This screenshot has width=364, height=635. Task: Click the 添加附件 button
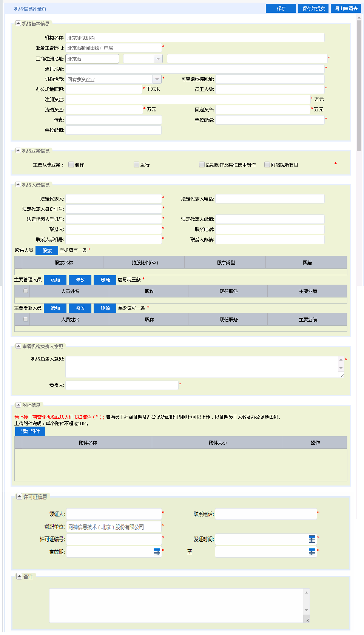pyautogui.click(x=30, y=431)
